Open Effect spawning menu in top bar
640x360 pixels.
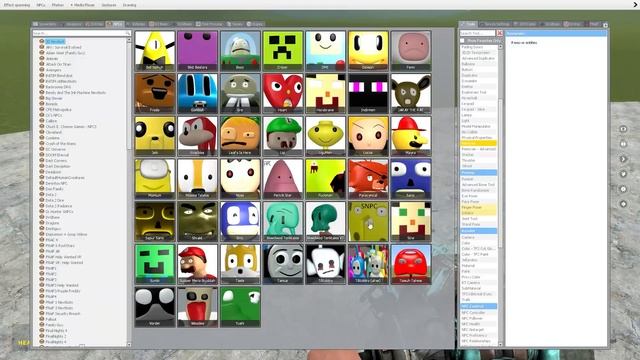[x=17, y=5]
